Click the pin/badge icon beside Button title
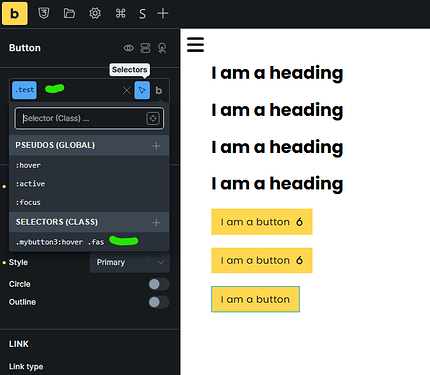 click(x=162, y=48)
